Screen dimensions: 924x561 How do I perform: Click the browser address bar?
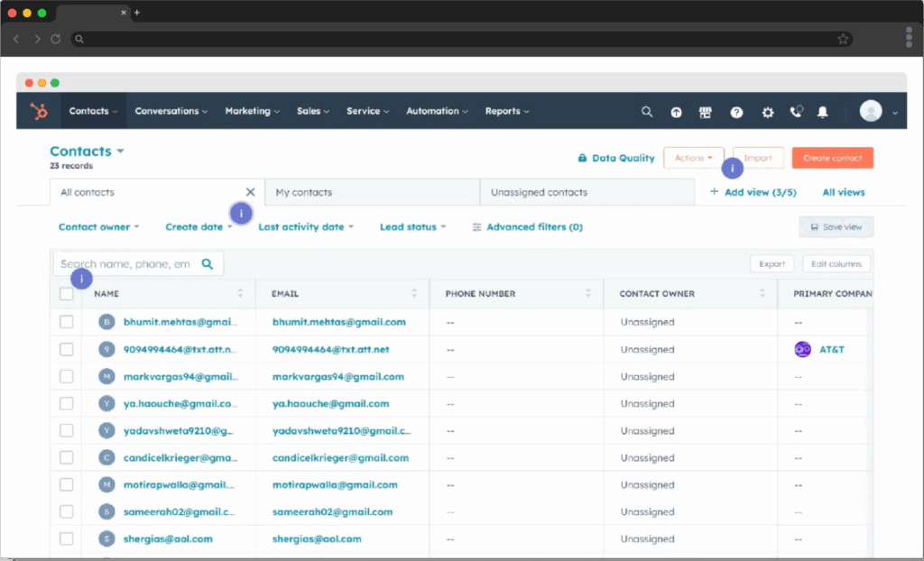click(461, 39)
